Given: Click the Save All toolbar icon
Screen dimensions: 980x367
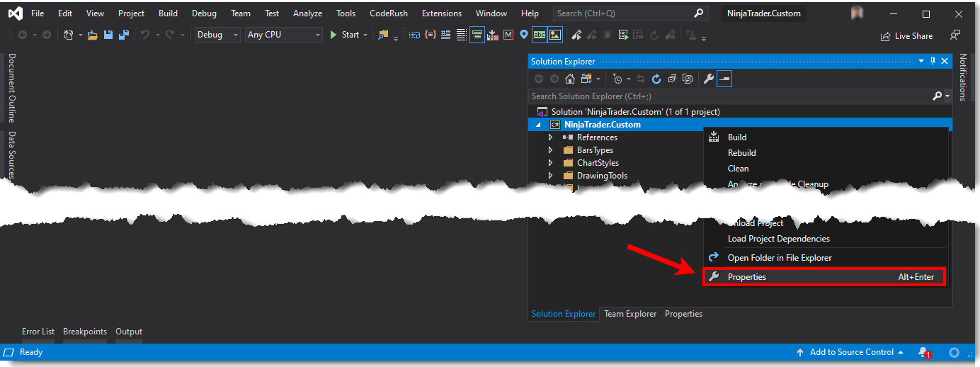Looking at the screenshot, I should (x=125, y=35).
